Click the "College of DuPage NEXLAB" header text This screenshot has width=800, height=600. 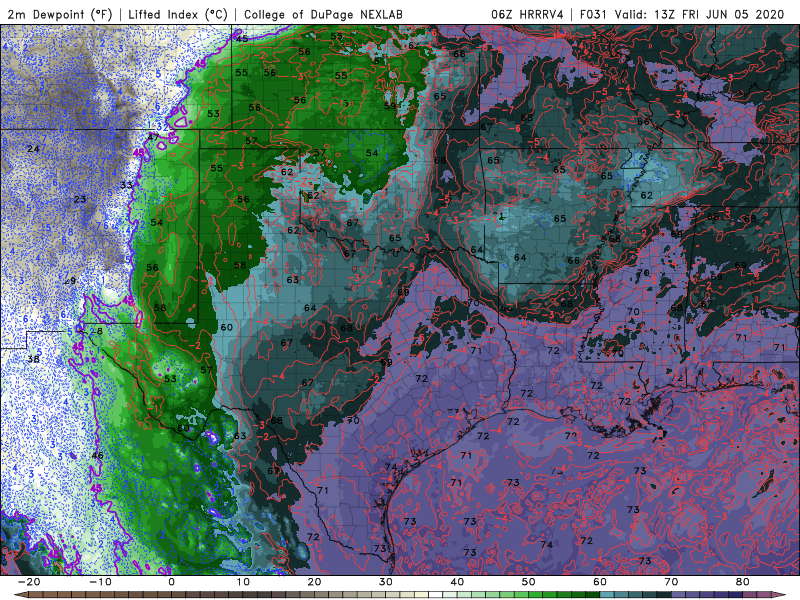(323, 15)
